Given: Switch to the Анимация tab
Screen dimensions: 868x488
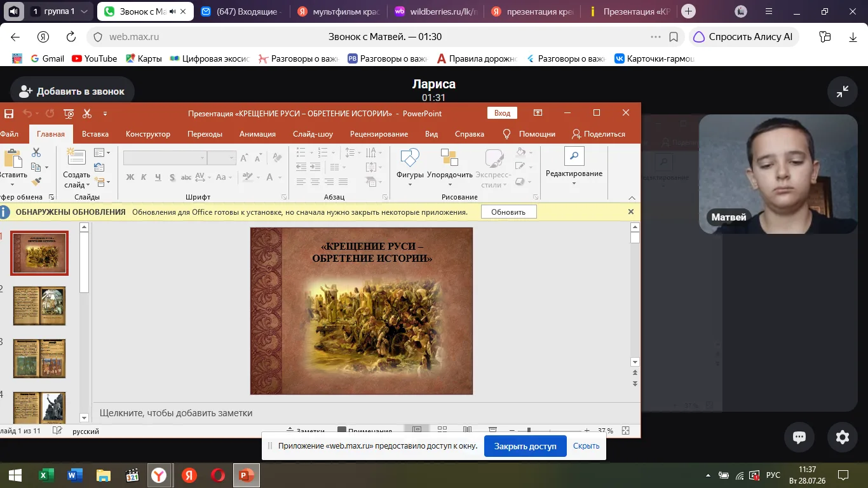Looking at the screenshot, I should click(257, 134).
